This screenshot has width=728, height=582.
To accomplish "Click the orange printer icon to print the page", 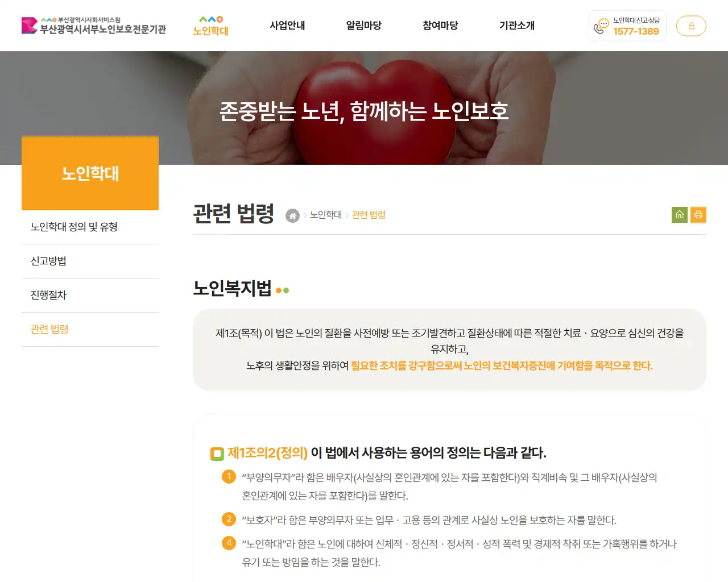I will click(698, 215).
